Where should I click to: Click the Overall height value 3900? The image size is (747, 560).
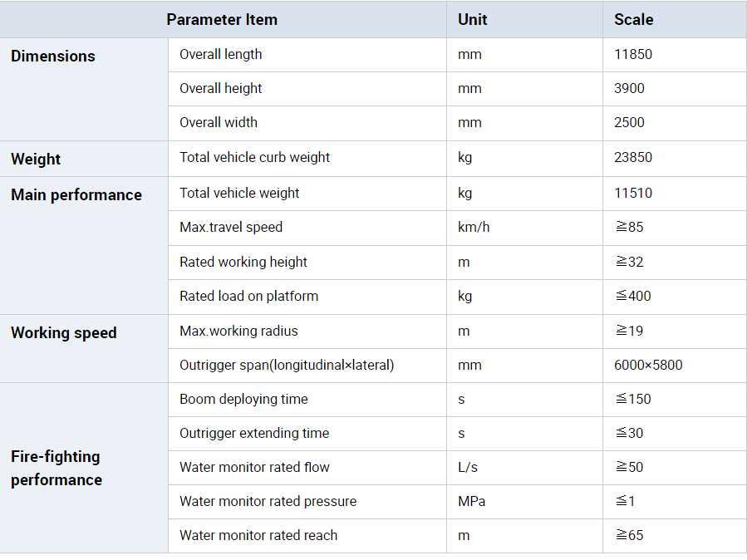point(629,89)
